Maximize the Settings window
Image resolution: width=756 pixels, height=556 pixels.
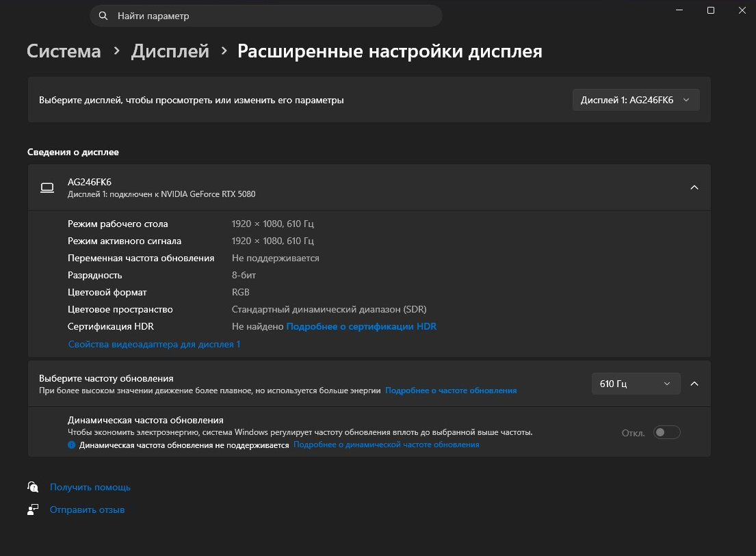(711, 10)
